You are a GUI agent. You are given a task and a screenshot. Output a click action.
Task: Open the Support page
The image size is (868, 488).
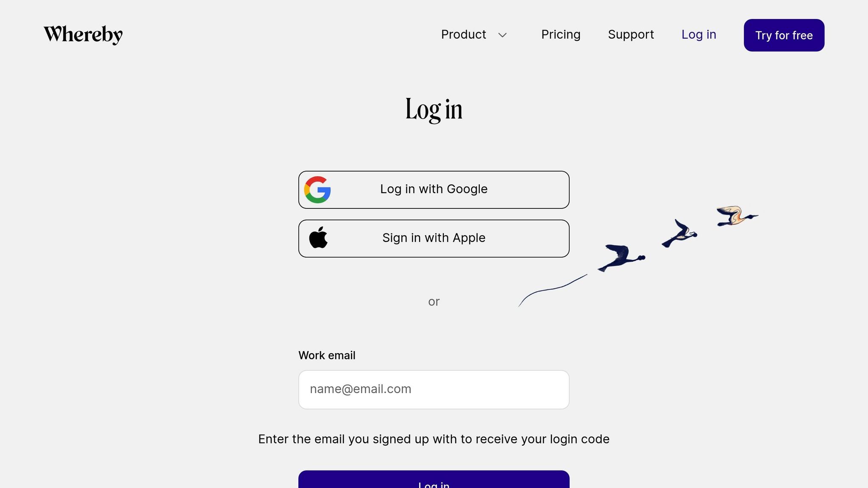tap(631, 34)
